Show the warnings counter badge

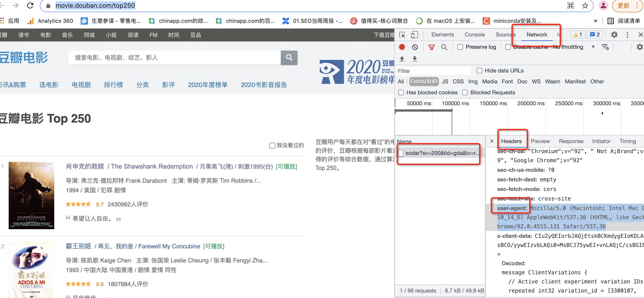click(x=578, y=35)
